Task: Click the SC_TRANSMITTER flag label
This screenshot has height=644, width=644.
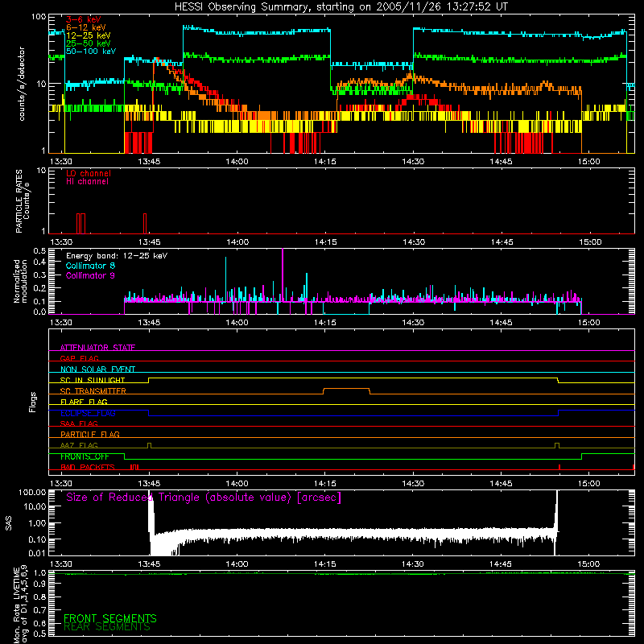Action: [x=93, y=391]
